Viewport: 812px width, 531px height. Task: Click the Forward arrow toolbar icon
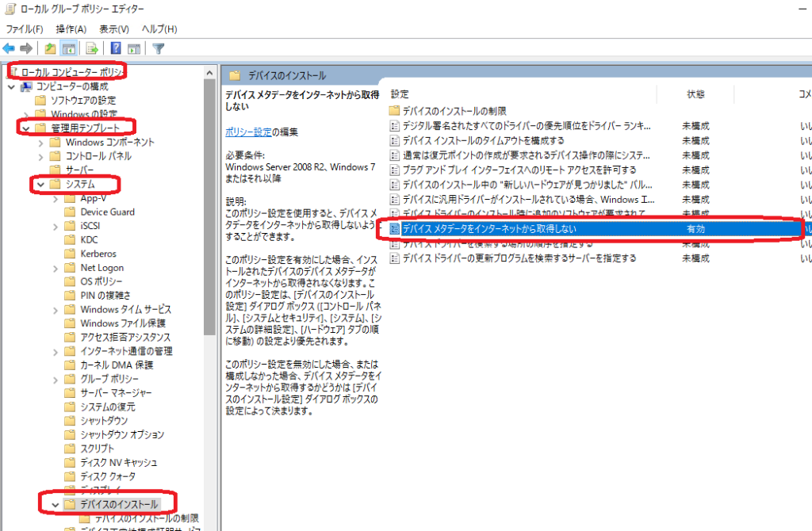point(26,48)
